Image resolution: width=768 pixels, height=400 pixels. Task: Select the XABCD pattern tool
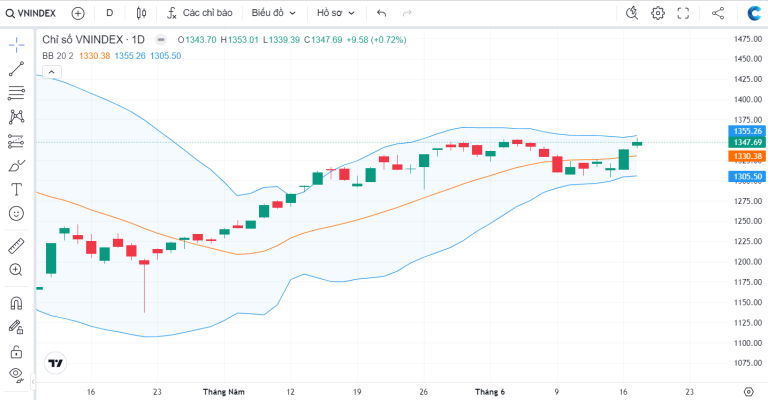click(16, 117)
